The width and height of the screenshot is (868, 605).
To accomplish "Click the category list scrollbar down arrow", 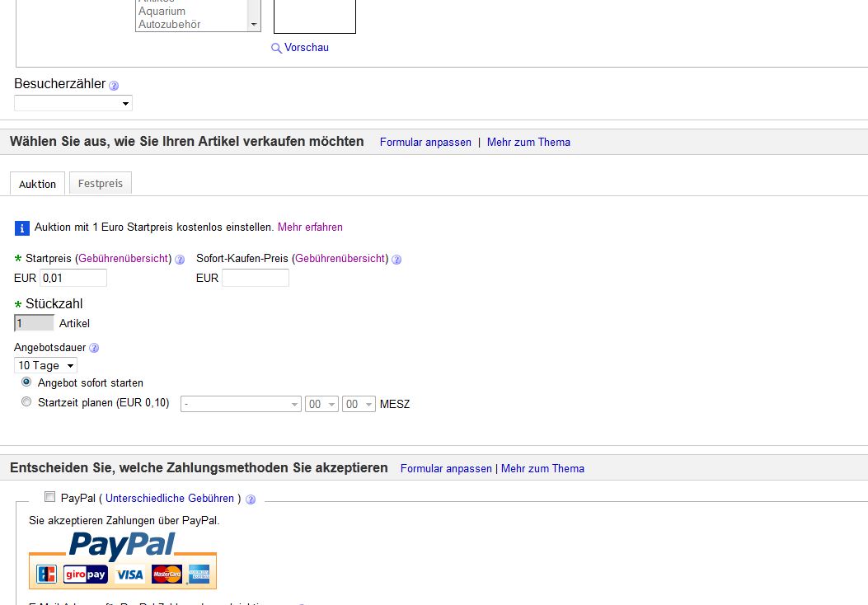I will click(x=254, y=25).
